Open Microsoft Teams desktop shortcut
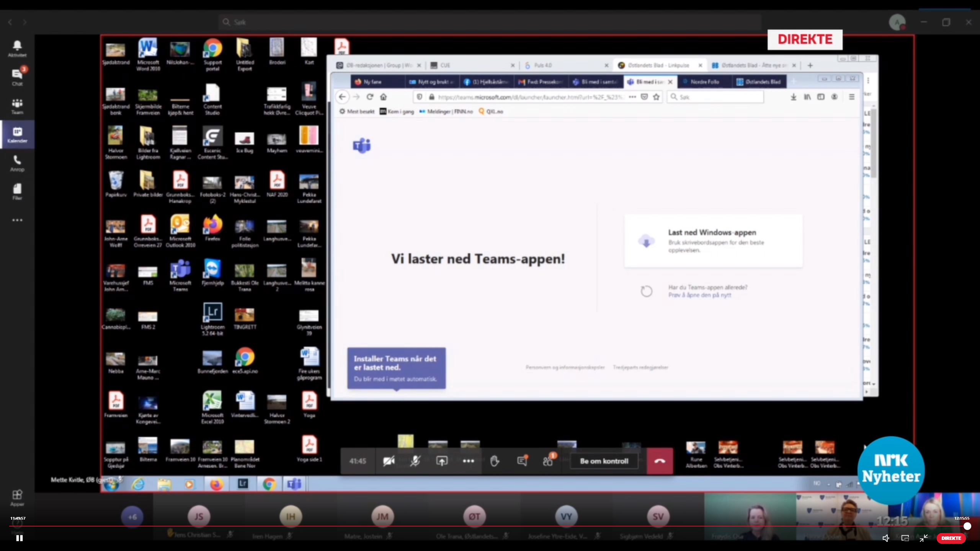The height and width of the screenshot is (551, 980). coord(180,275)
